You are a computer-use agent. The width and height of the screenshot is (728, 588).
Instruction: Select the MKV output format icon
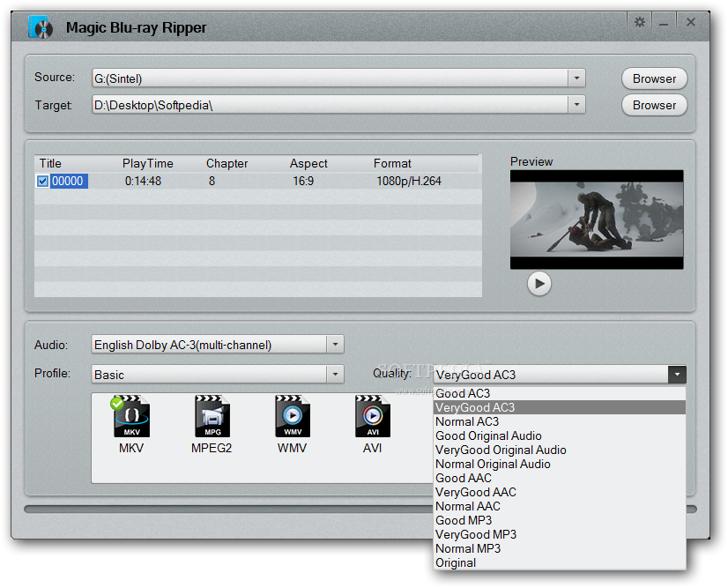point(131,417)
